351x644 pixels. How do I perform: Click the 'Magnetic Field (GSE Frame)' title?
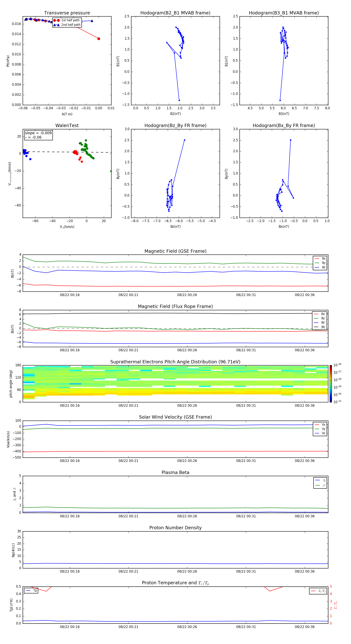click(x=175, y=251)
